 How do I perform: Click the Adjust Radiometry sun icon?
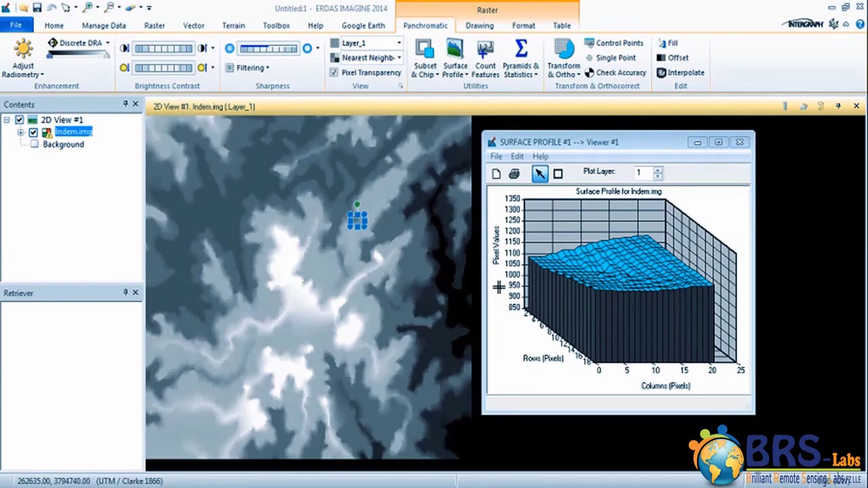point(23,49)
